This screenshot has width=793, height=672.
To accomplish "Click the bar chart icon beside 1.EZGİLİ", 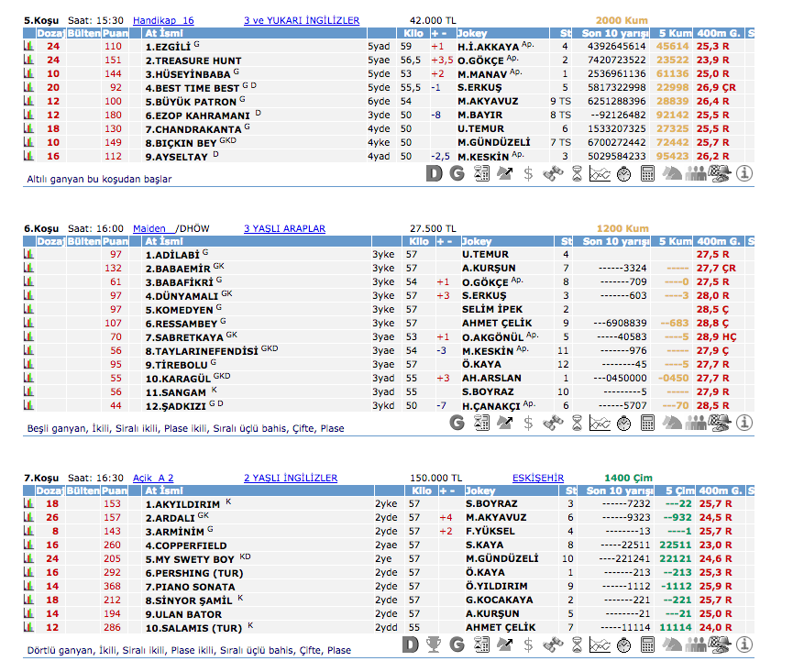I will tap(28, 46).
